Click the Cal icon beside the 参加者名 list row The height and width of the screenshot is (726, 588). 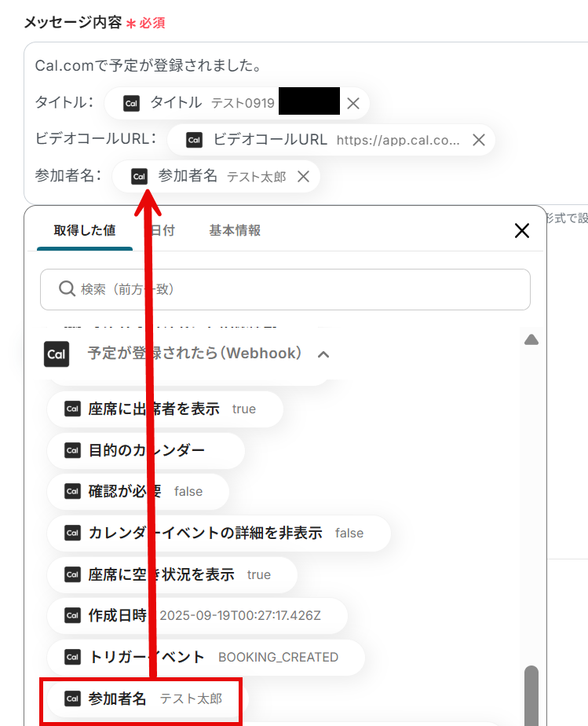coord(73,698)
